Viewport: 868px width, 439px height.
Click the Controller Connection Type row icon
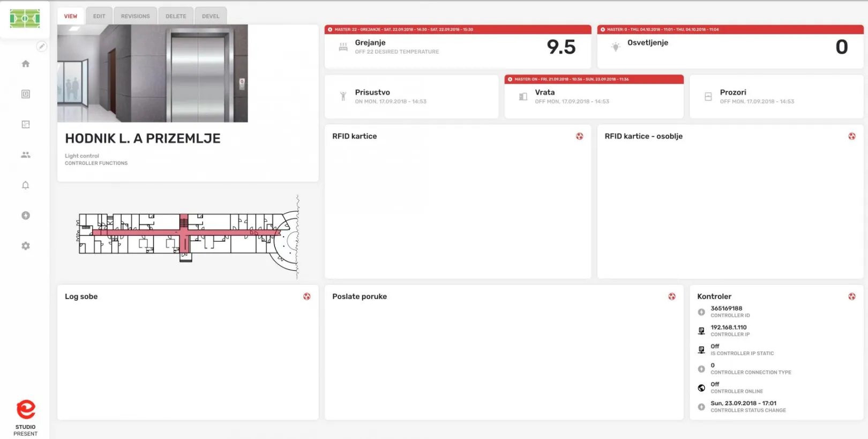[701, 369]
